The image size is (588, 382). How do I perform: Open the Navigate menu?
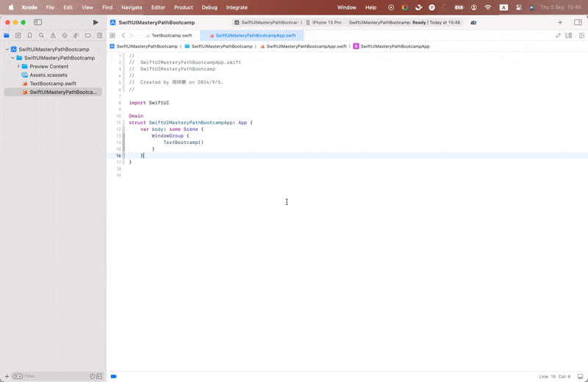(x=132, y=7)
